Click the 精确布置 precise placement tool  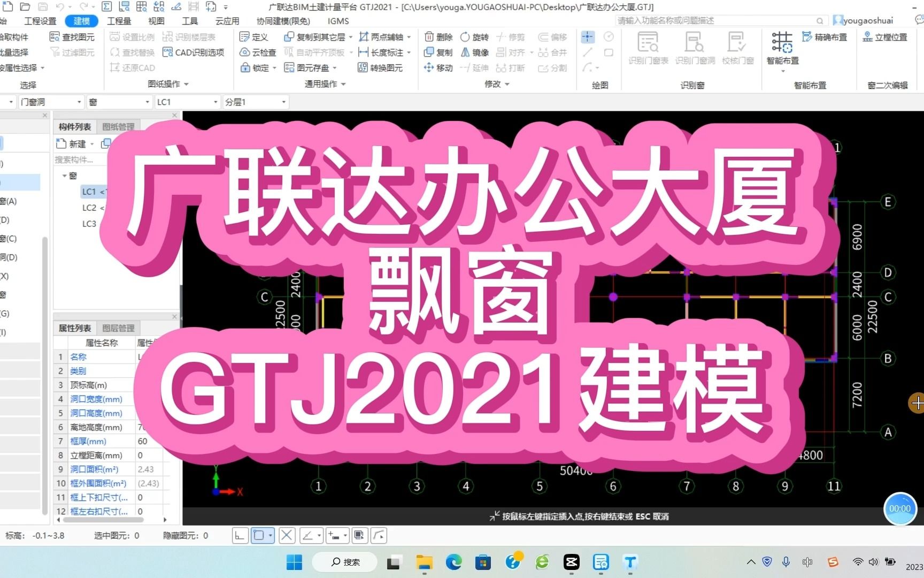coord(825,37)
